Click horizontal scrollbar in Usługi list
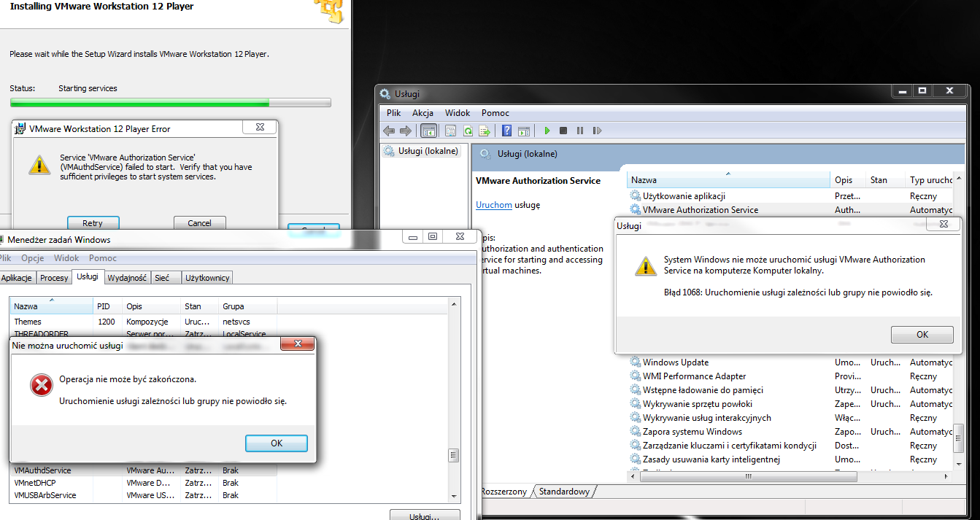 [748, 477]
